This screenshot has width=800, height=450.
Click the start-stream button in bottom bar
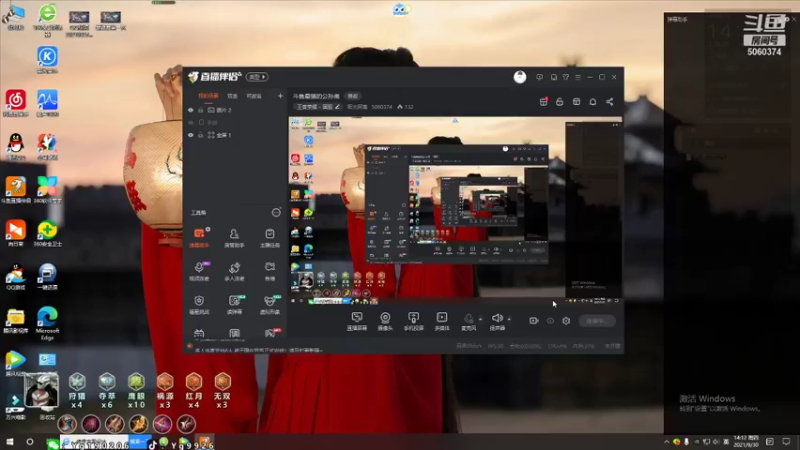[x=597, y=321]
